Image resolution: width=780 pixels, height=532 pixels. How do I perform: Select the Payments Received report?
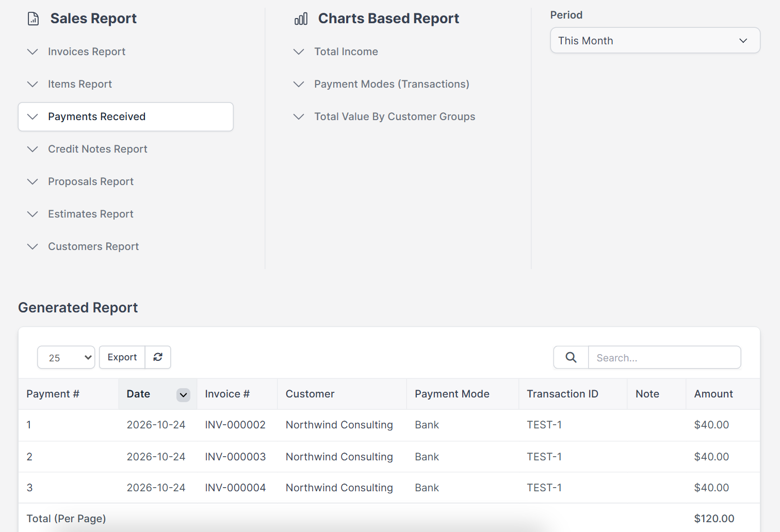(126, 117)
